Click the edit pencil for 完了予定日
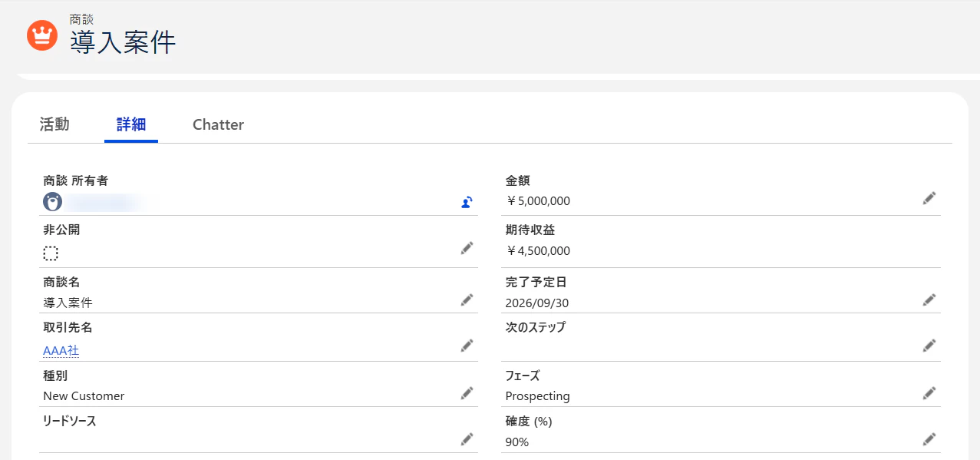980x460 pixels. 929,299
